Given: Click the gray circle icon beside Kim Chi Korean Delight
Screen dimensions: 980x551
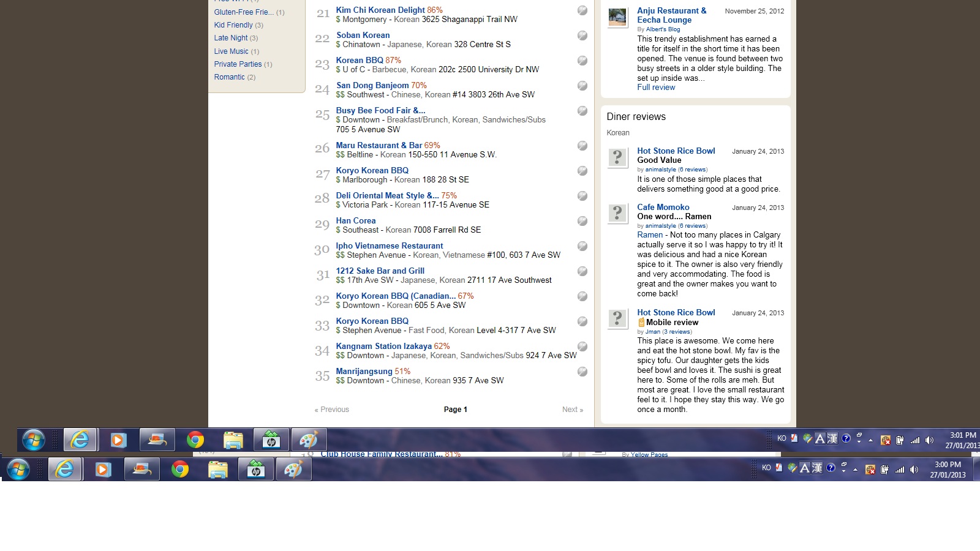Looking at the screenshot, I should pyautogui.click(x=582, y=10).
